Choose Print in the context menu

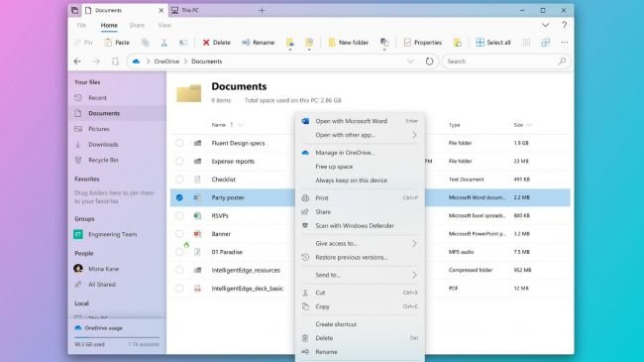click(x=361, y=198)
